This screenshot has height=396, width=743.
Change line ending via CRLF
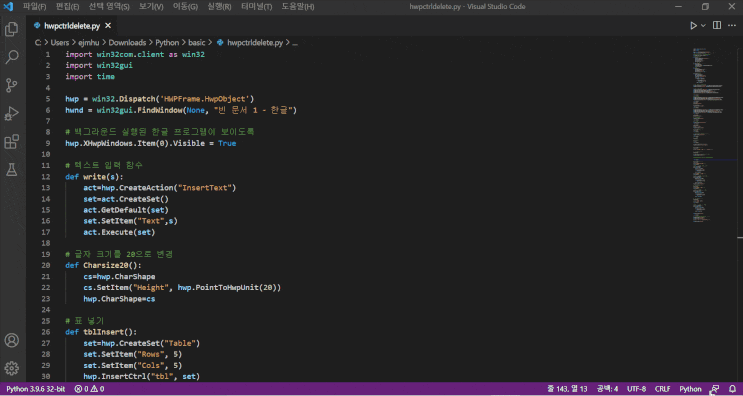point(662,389)
